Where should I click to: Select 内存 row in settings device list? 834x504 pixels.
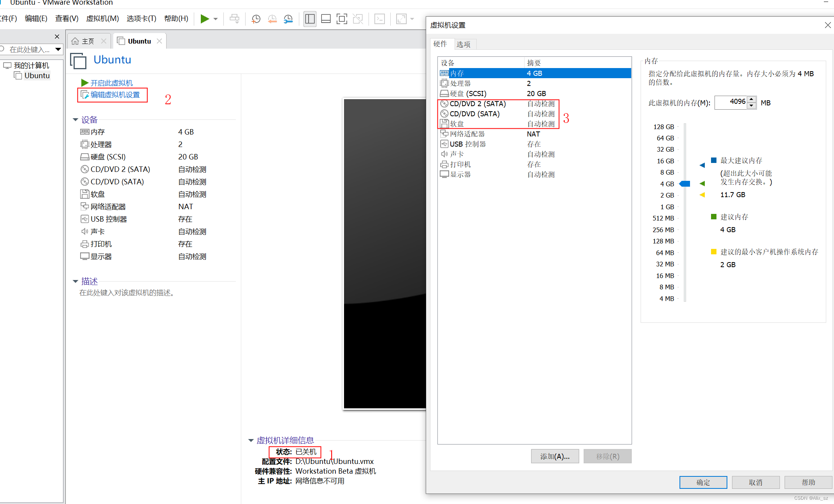tap(535, 73)
